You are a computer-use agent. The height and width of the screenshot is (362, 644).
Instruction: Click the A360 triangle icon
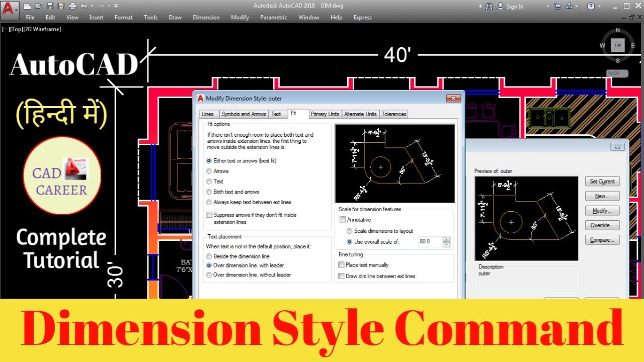[x=569, y=6]
